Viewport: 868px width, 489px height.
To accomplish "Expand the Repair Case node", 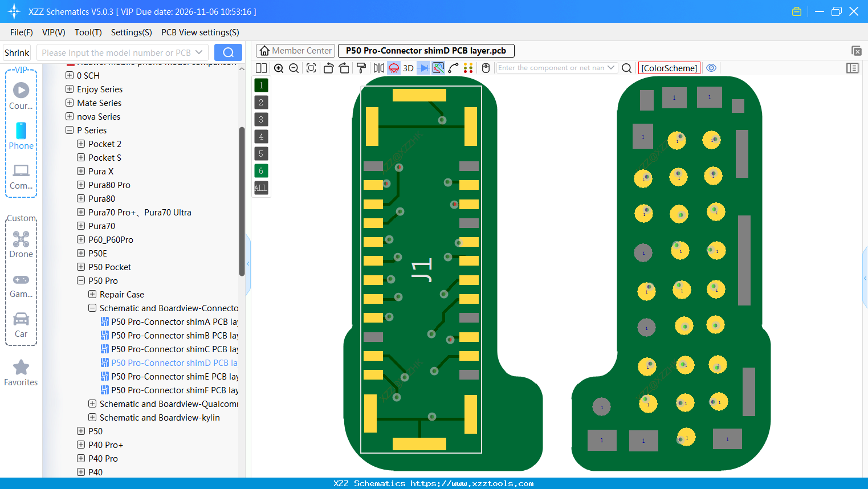I will pyautogui.click(x=92, y=294).
